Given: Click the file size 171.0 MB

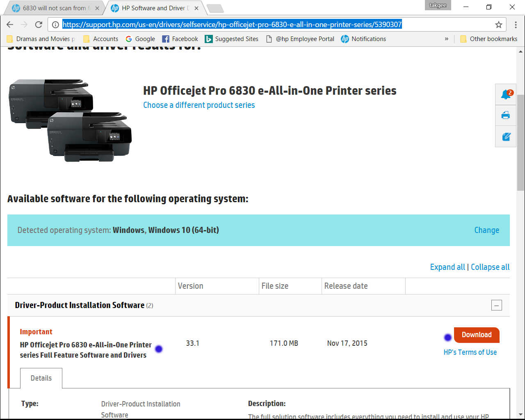Looking at the screenshot, I should [x=284, y=343].
